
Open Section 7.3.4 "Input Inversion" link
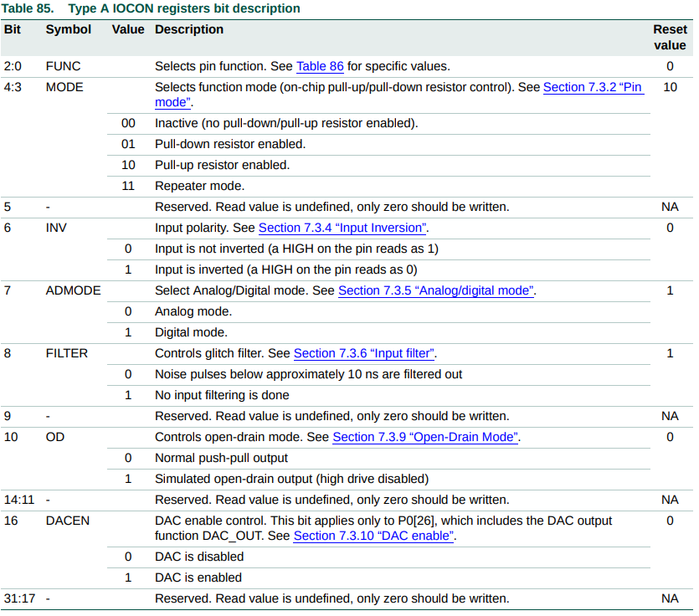342,228
